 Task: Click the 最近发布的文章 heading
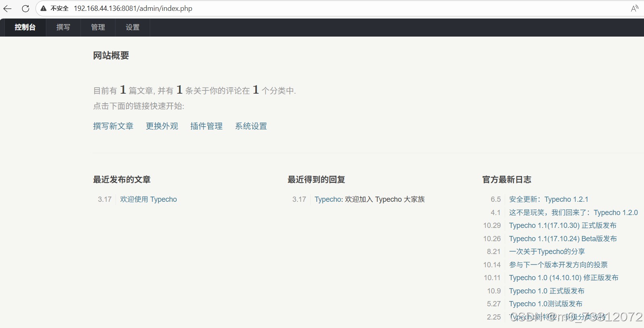[x=122, y=180]
